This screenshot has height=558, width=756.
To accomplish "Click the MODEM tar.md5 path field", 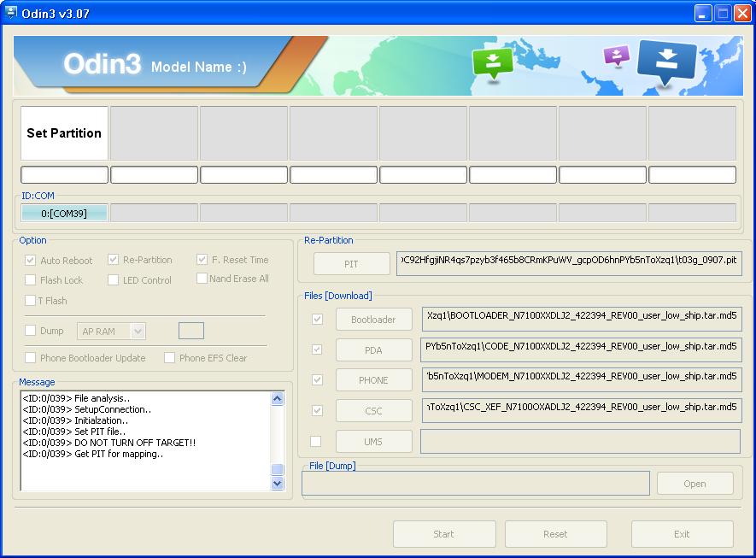I will coord(582,380).
